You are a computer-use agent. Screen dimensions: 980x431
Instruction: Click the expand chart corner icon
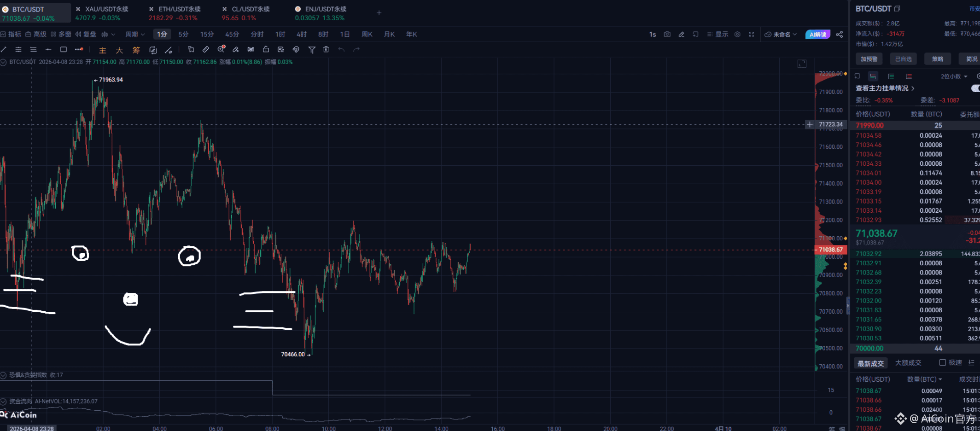[802, 64]
